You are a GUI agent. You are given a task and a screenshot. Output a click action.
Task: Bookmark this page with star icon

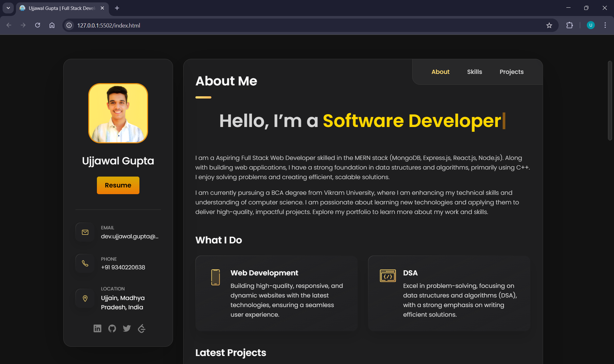(549, 25)
